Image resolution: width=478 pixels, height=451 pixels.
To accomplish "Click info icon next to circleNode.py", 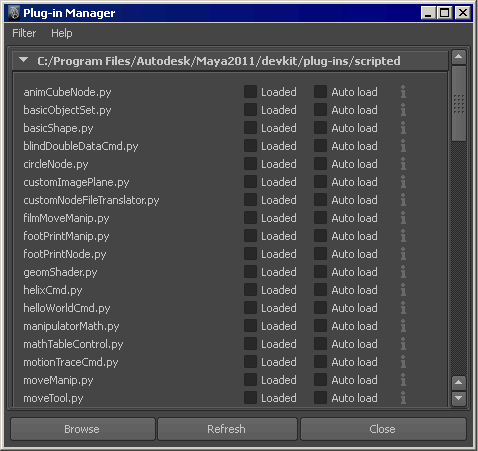I will click(x=403, y=164).
